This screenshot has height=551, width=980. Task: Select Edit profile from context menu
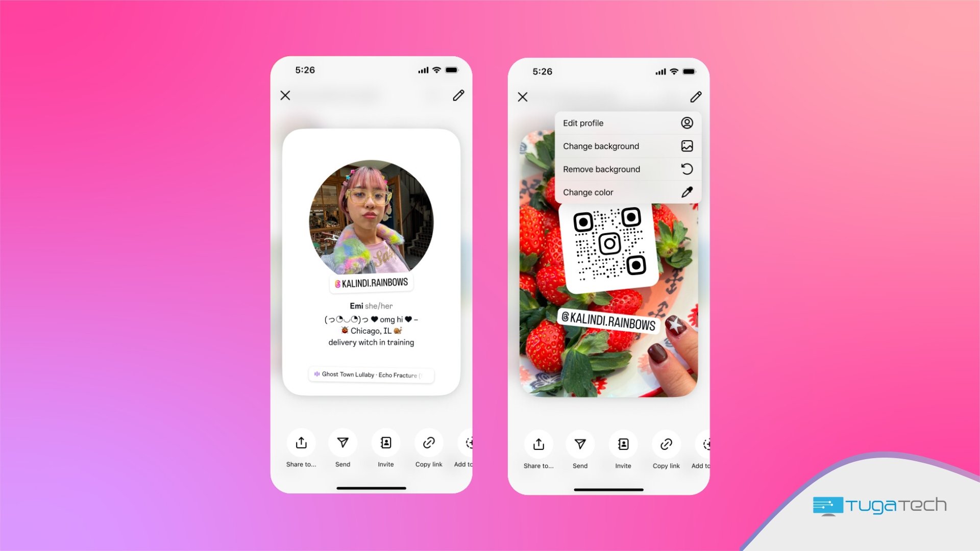point(626,123)
